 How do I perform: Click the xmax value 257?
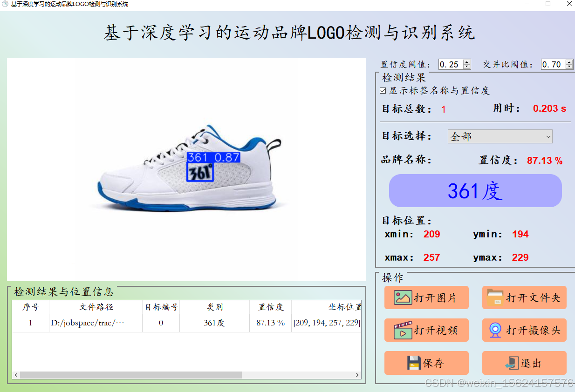click(432, 257)
